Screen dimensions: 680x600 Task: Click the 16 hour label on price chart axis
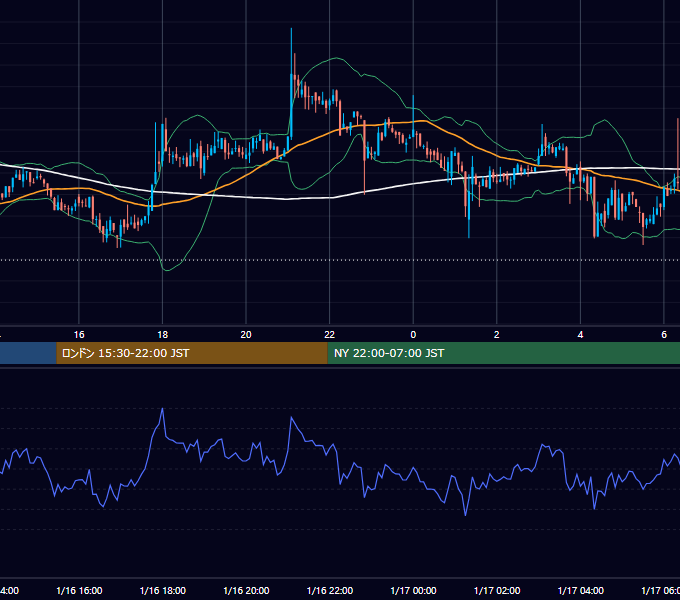(79, 334)
